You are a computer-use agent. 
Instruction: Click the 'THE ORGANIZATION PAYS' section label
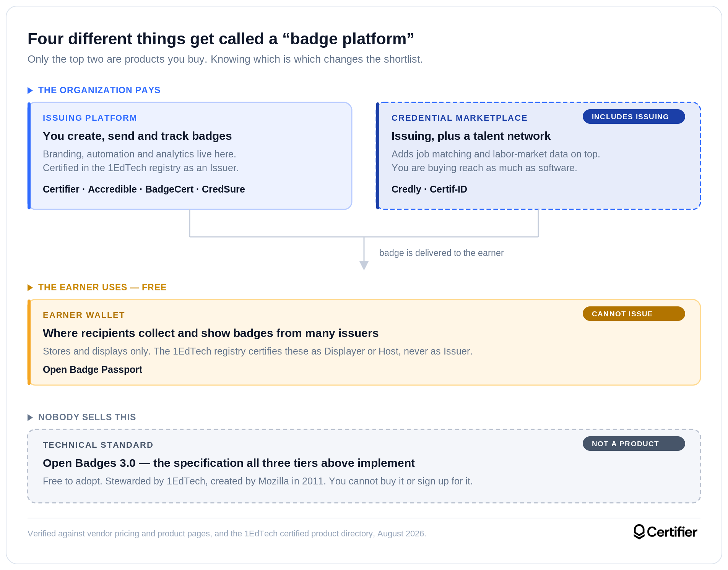point(99,90)
